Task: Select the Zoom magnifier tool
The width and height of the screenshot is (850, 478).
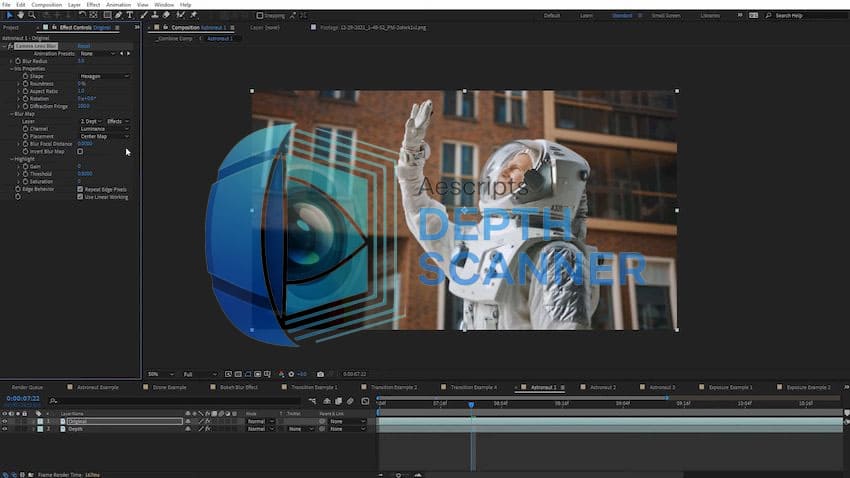Action: [32, 15]
